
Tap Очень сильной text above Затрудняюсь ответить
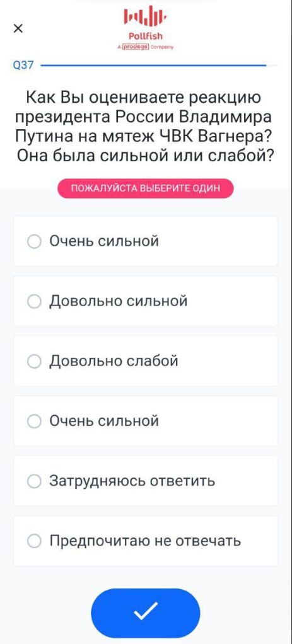[104, 421]
